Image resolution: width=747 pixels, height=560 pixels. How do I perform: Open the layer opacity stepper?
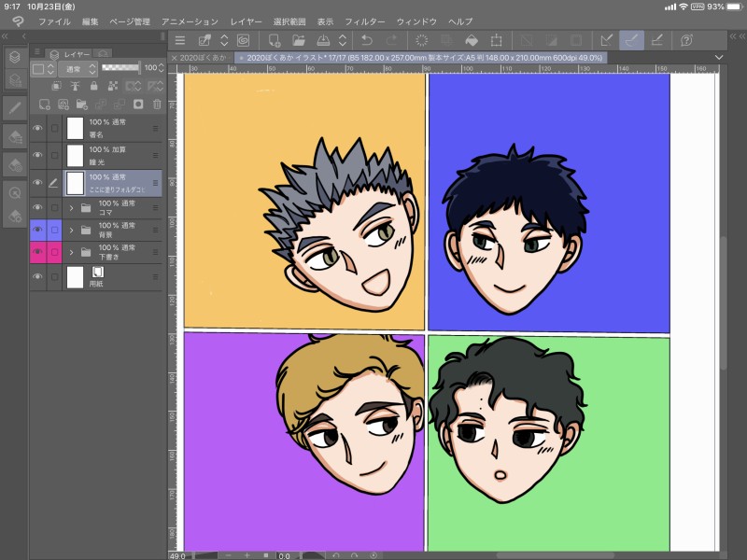tap(161, 68)
